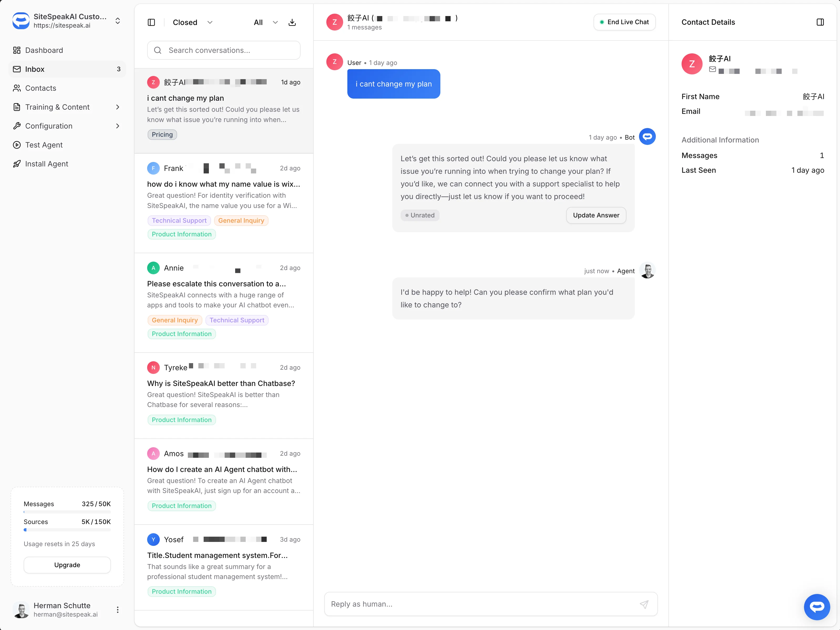Image resolution: width=840 pixels, height=630 pixels.
Task: Click the Install Agent rocket icon
Action: [x=17, y=163]
